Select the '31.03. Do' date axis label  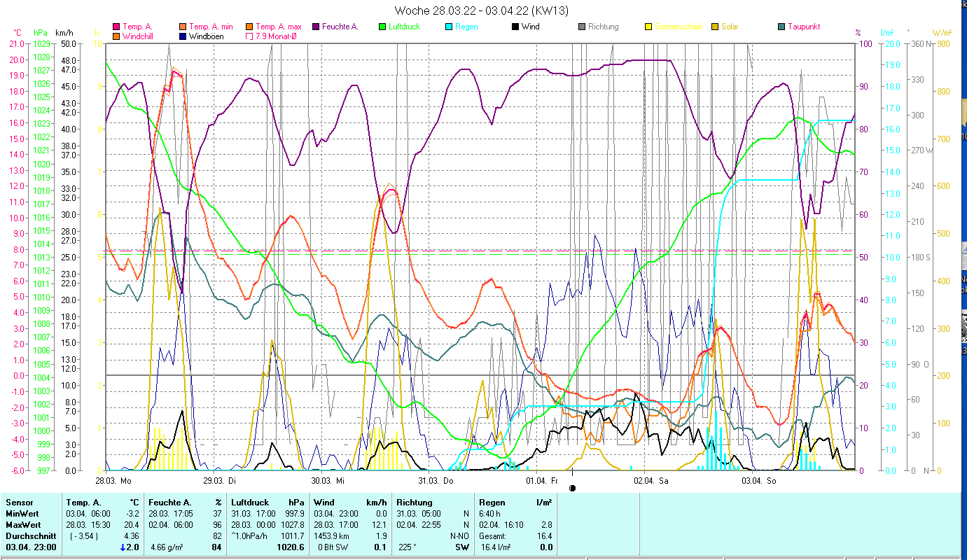tap(436, 481)
